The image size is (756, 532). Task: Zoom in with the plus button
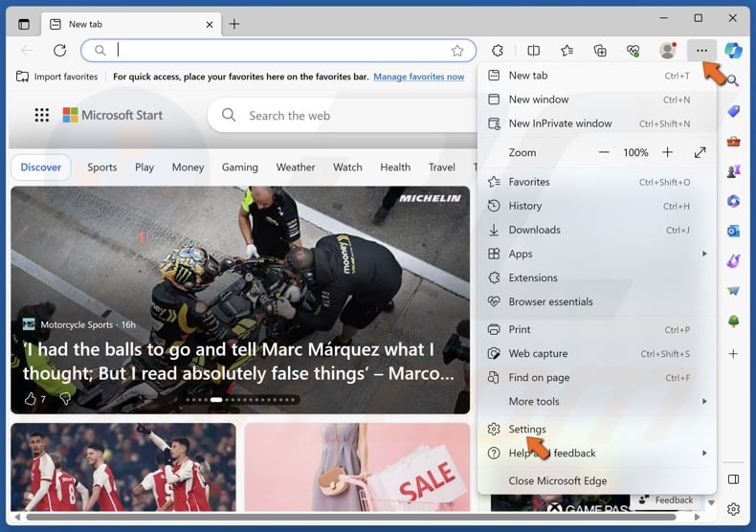pos(667,153)
